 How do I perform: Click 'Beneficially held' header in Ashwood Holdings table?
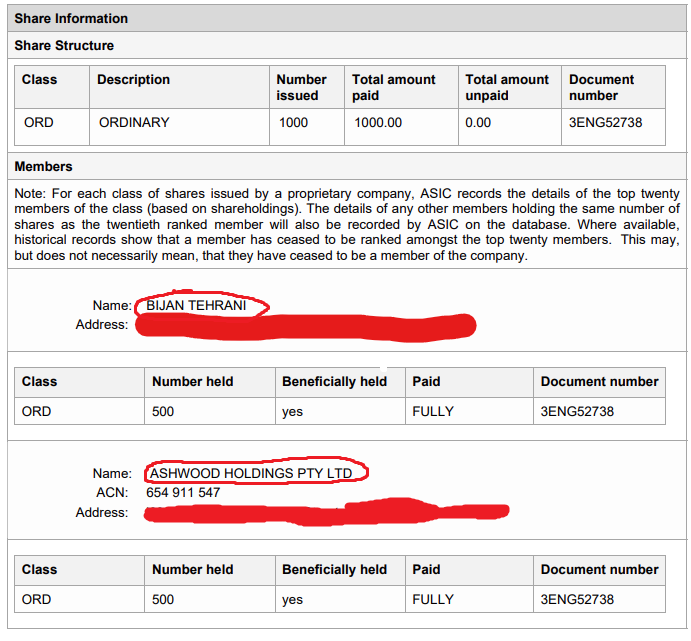click(334, 570)
